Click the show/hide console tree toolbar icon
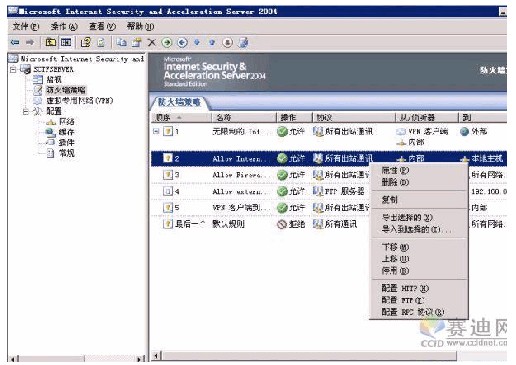This screenshot has height=365, width=516. (66, 42)
